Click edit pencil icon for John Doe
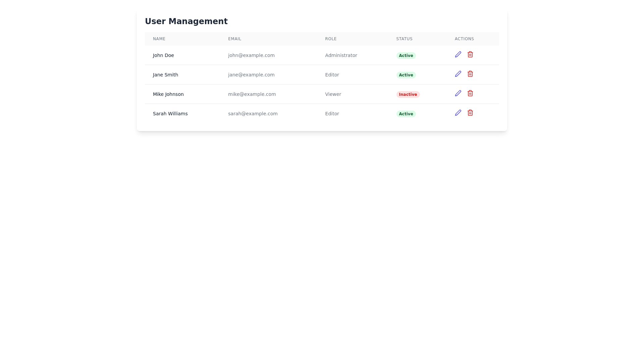 pyautogui.click(x=458, y=54)
